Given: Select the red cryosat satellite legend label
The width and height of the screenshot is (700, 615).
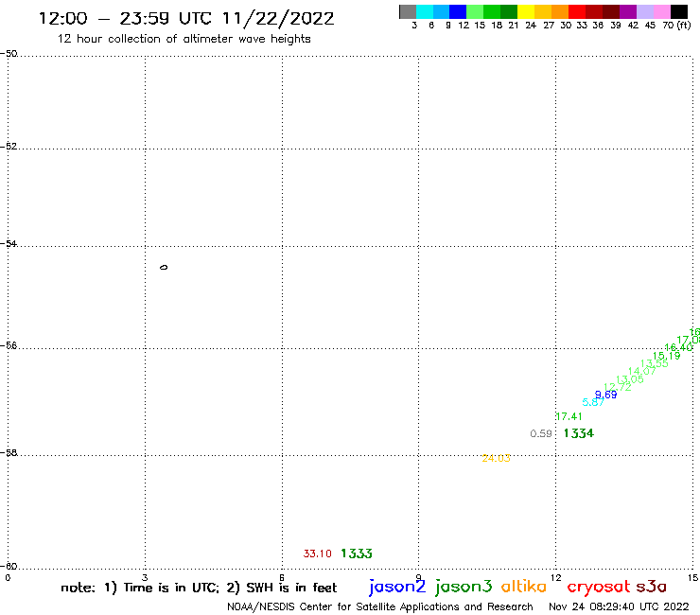Looking at the screenshot, I should 599,587.
